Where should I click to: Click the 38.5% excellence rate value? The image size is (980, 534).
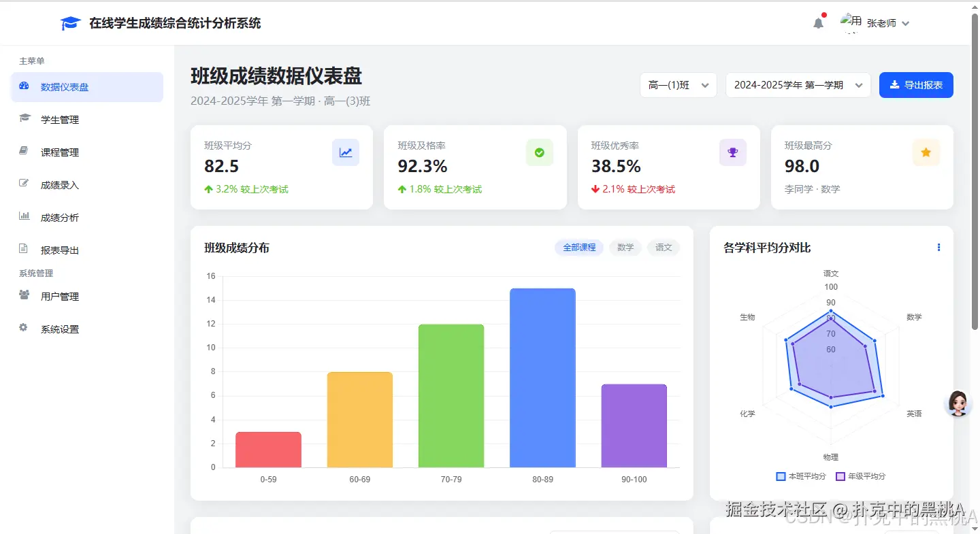(616, 166)
